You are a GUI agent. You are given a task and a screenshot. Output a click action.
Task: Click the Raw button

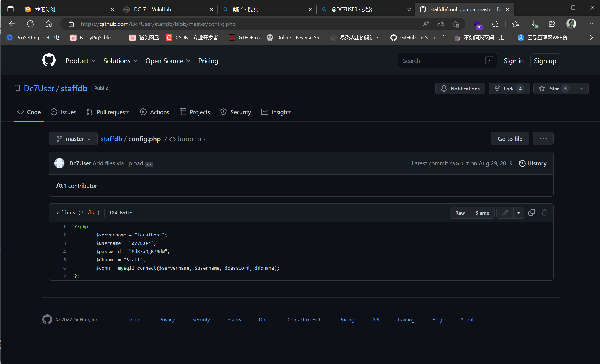click(x=460, y=213)
